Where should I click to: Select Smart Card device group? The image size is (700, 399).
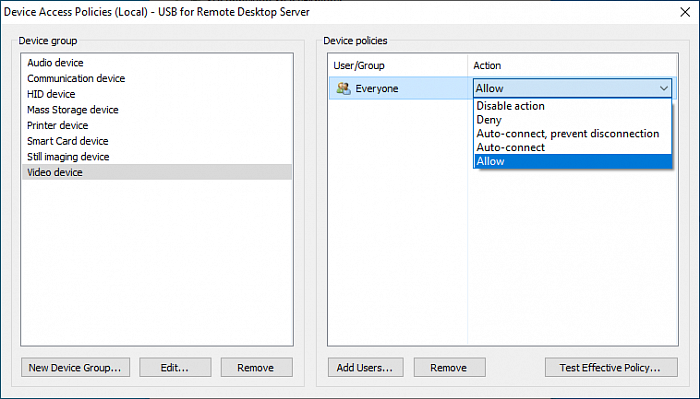[x=157, y=141]
